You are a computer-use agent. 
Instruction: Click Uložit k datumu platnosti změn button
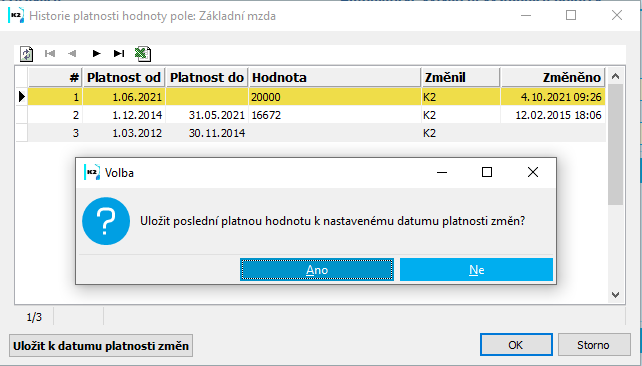click(101, 346)
